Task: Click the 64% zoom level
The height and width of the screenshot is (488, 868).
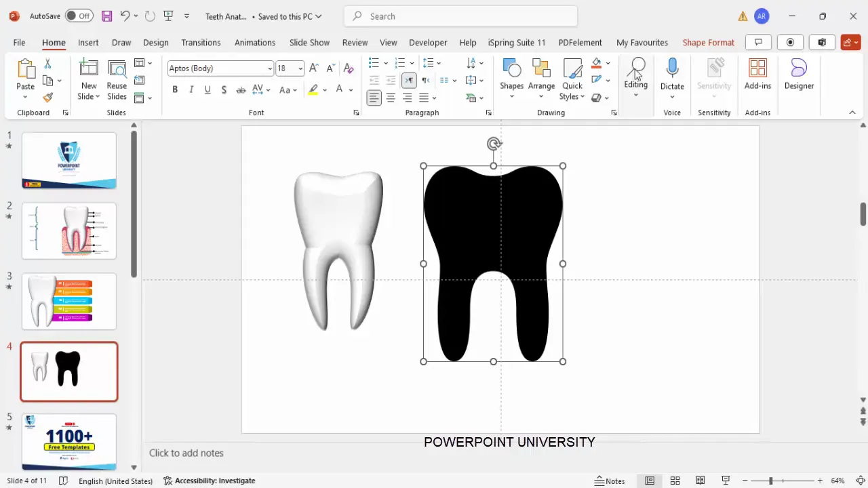Action: pyautogui.click(x=838, y=481)
